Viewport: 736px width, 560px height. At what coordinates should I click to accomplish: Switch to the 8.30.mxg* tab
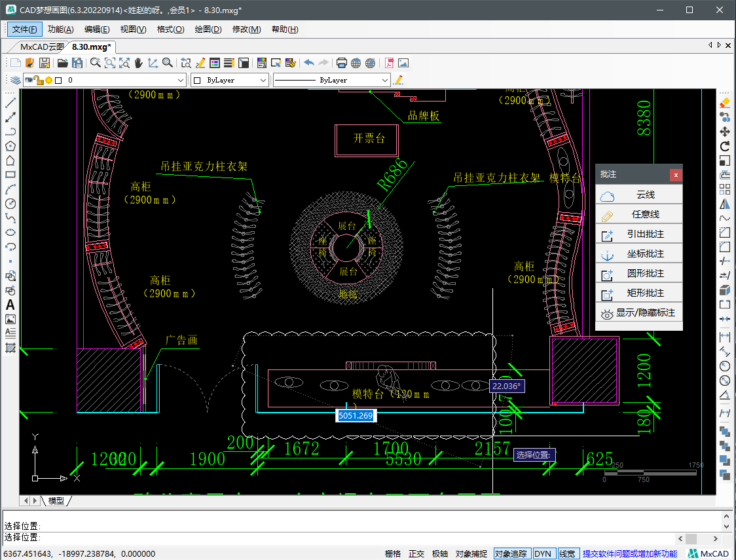point(92,47)
